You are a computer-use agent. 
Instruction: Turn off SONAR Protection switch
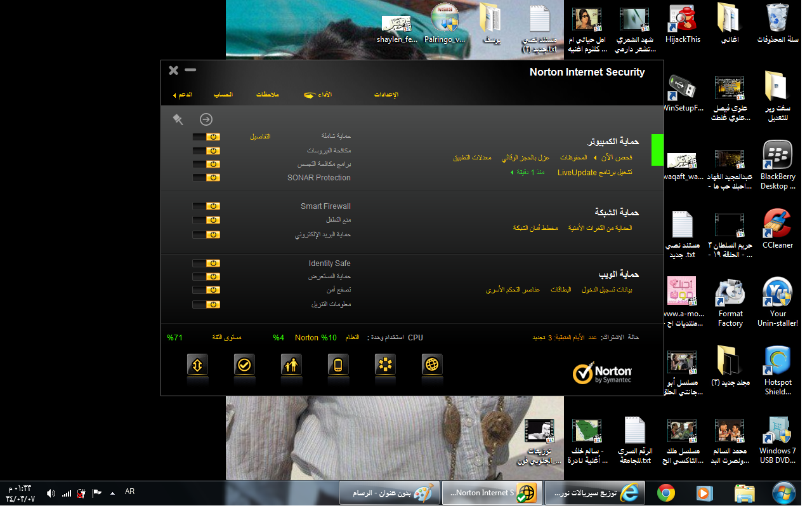(207, 177)
